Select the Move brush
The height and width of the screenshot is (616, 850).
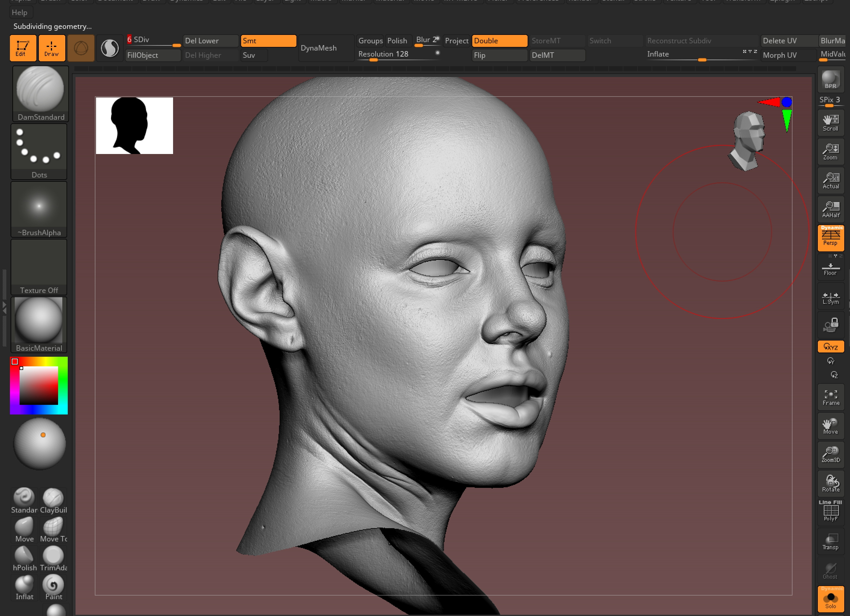click(x=24, y=529)
